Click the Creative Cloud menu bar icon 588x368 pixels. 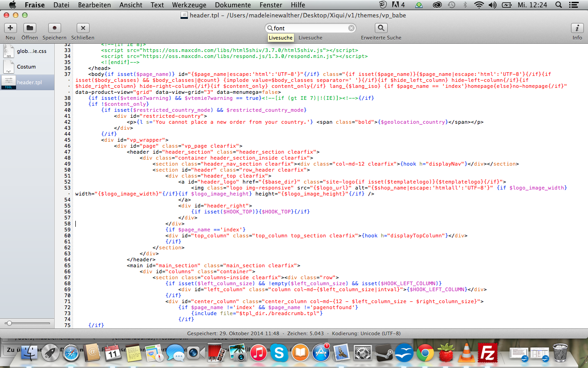point(436,5)
